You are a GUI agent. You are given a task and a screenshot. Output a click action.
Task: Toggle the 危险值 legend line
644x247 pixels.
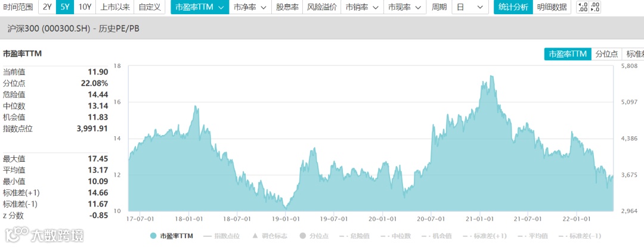[354, 236]
